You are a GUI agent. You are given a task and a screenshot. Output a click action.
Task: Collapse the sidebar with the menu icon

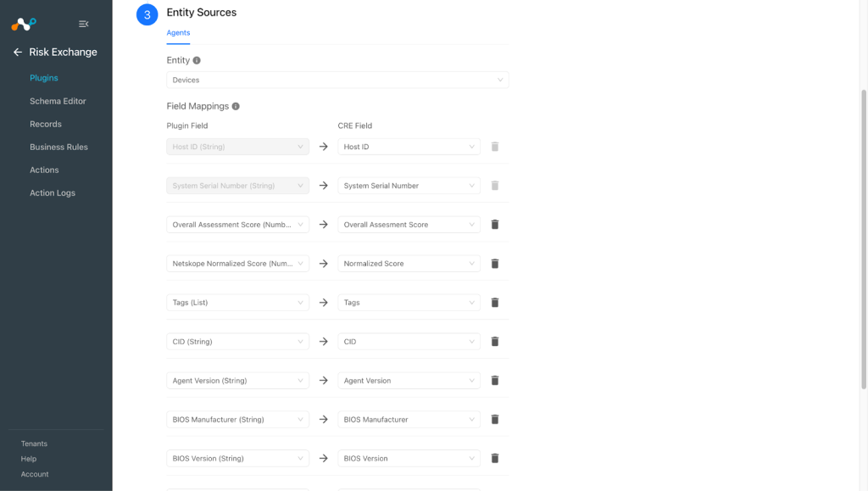[x=84, y=24]
